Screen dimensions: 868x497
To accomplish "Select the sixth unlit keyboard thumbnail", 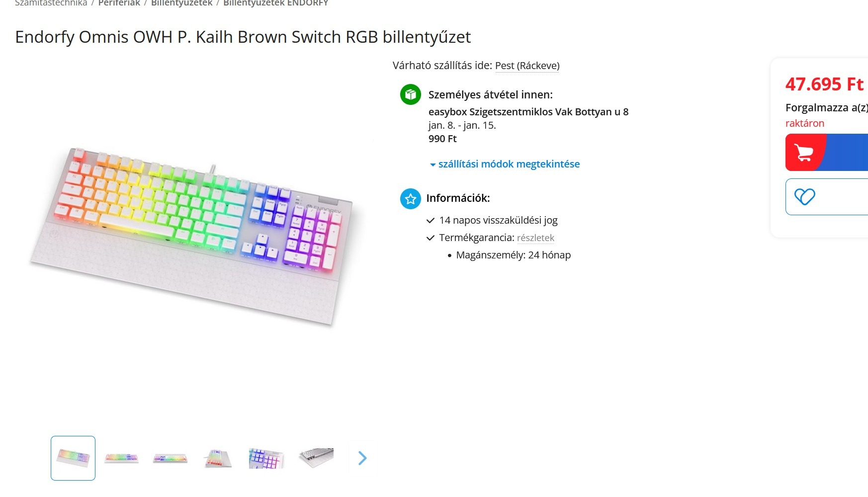I will (316, 458).
